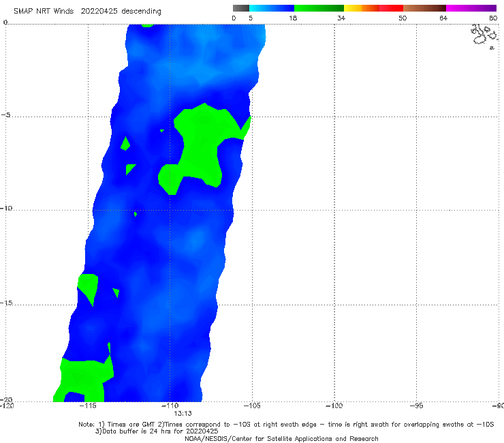Click the green 18-34 colorbar segment
This screenshot has height=443, width=504.
pos(319,8)
